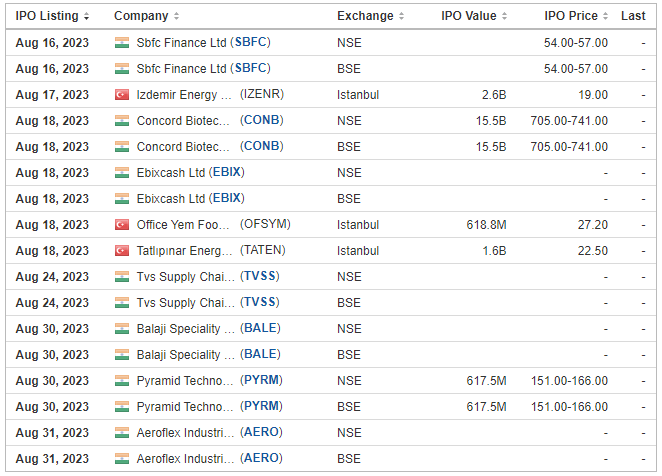Click the Turkey flag beside Tatlıpınar Energ
The width and height of the screenshot is (662, 476).
point(122,251)
